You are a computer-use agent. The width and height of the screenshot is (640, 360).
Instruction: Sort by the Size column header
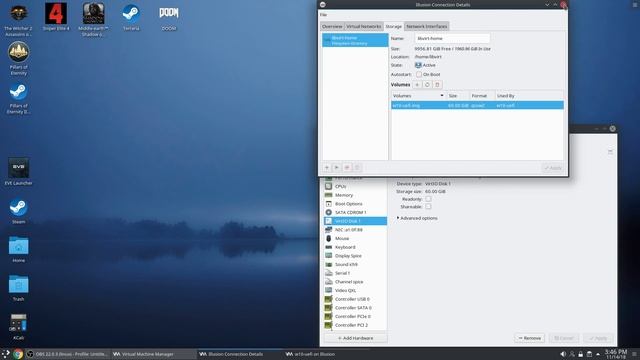coord(458,96)
